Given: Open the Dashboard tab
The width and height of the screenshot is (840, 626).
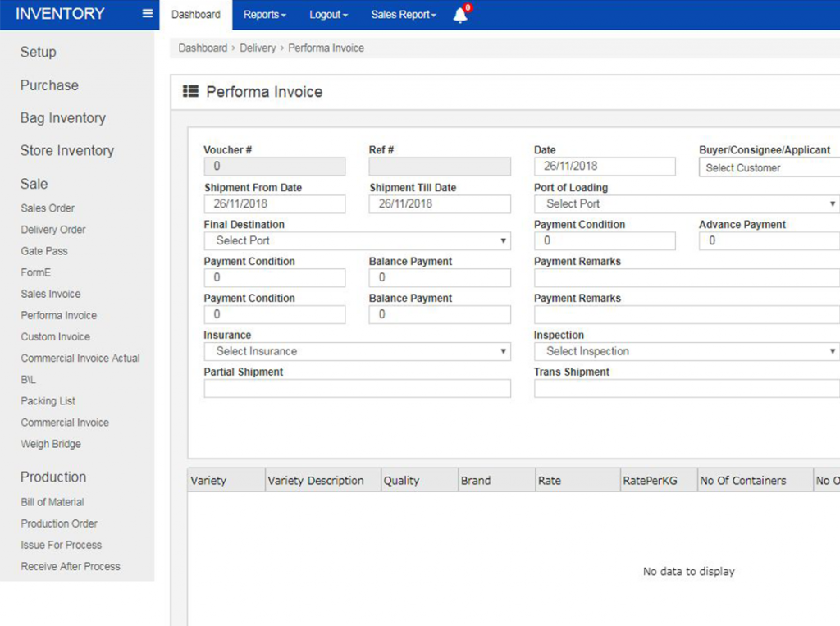Looking at the screenshot, I should coord(195,15).
